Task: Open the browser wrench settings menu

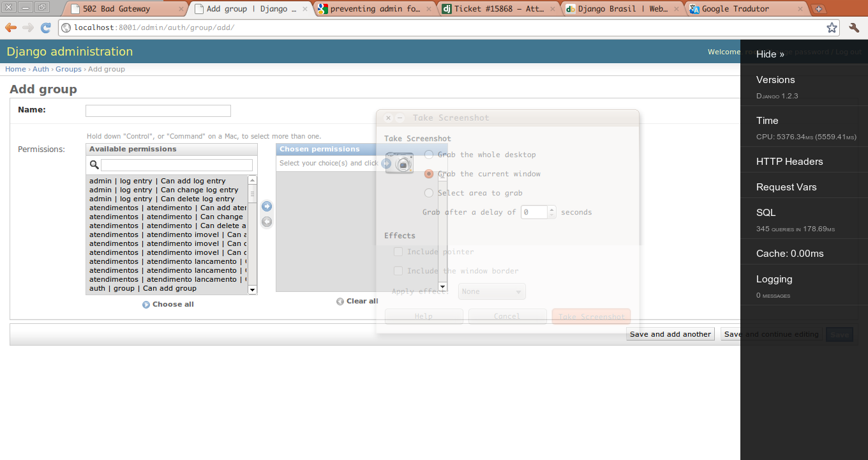Action: click(x=854, y=27)
